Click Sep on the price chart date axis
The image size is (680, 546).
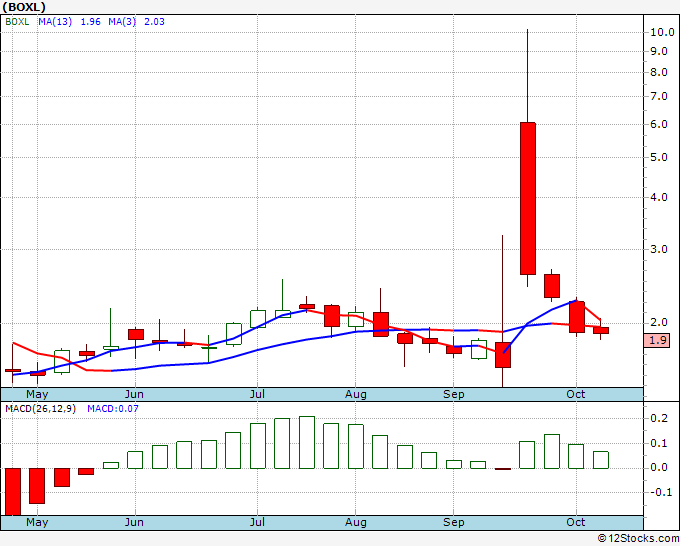click(454, 394)
